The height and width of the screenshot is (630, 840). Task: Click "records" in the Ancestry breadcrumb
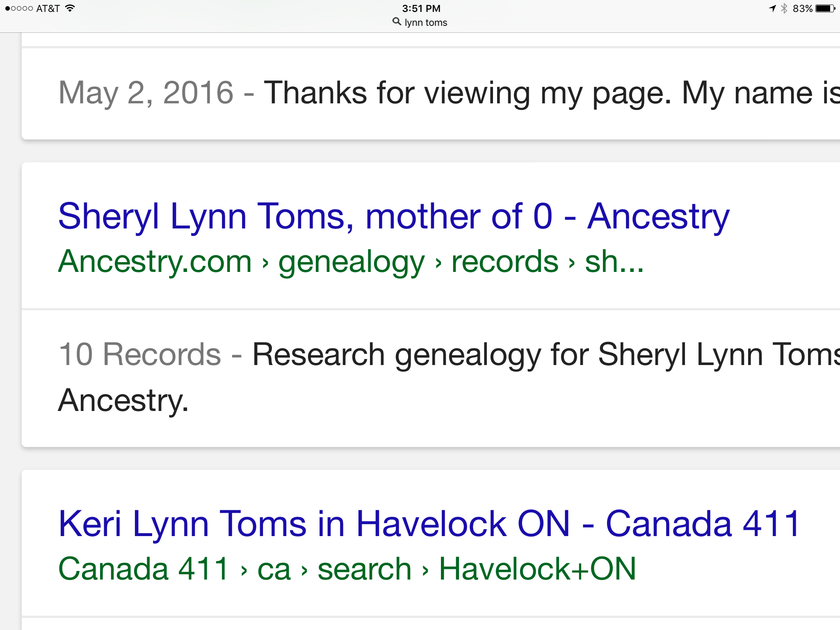pyautogui.click(x=504, y=261)
